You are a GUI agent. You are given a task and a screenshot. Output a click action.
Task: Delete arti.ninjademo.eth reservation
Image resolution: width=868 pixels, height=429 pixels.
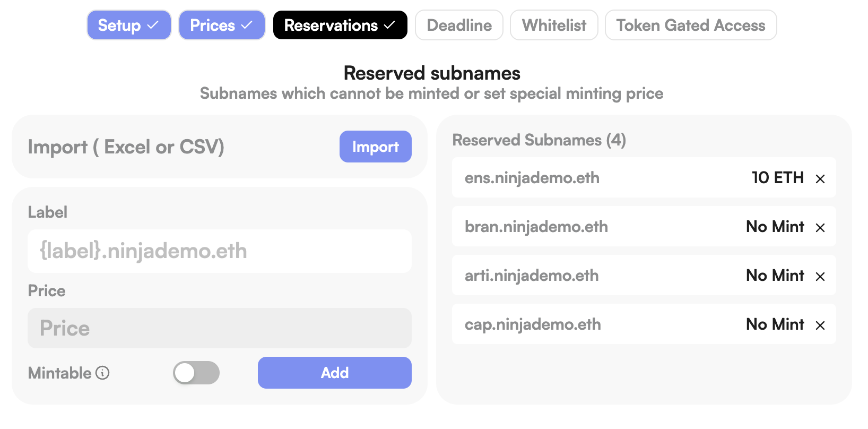[820, 277]
